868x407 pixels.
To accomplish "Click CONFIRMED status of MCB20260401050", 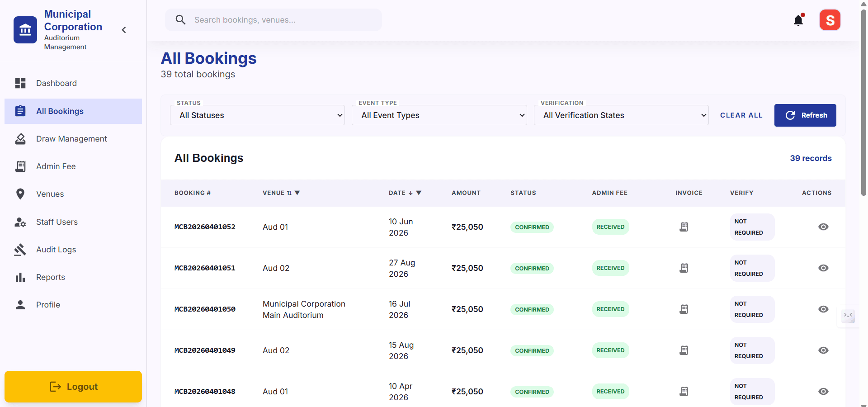I will [532, 309].
